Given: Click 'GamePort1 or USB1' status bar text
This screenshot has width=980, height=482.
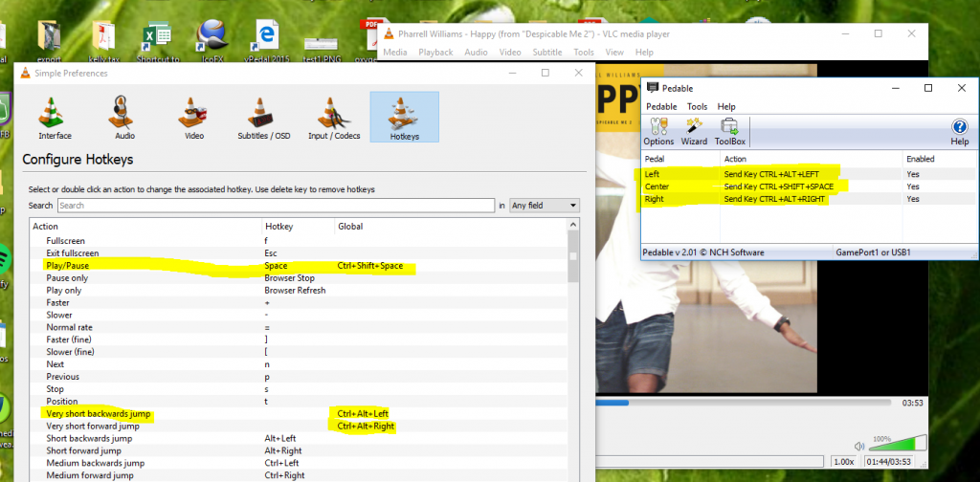Looking at the screenshot, I should (x=873, y=252).
